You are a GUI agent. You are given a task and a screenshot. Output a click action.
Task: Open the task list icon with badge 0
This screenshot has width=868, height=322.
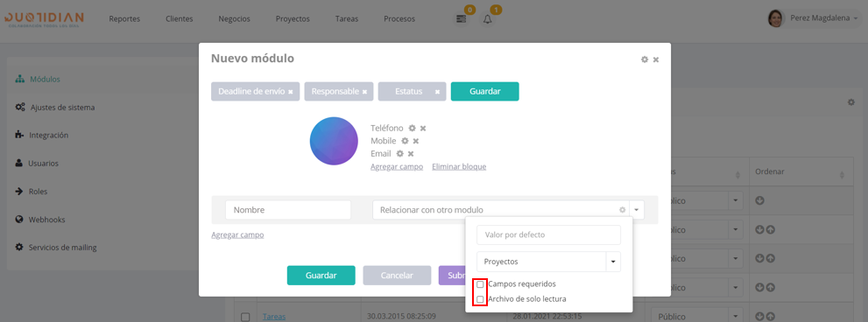[x=461, y=19]
